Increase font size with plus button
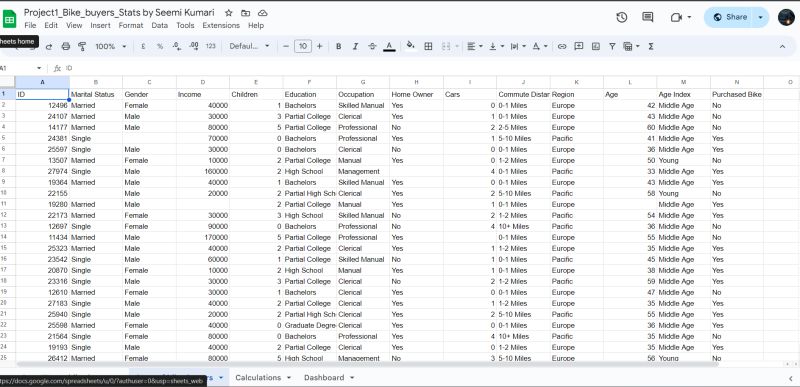This screenshot has width=800, height=387. (x=319, y=46)
